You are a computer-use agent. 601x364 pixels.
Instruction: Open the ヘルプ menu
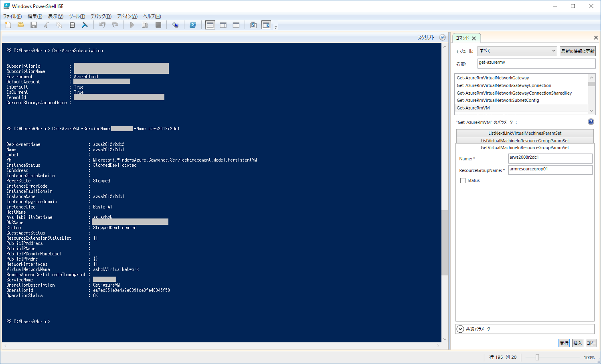coord(152,16)
